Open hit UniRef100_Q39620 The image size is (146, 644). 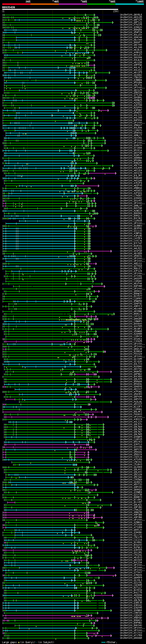[x=131, y=27]
